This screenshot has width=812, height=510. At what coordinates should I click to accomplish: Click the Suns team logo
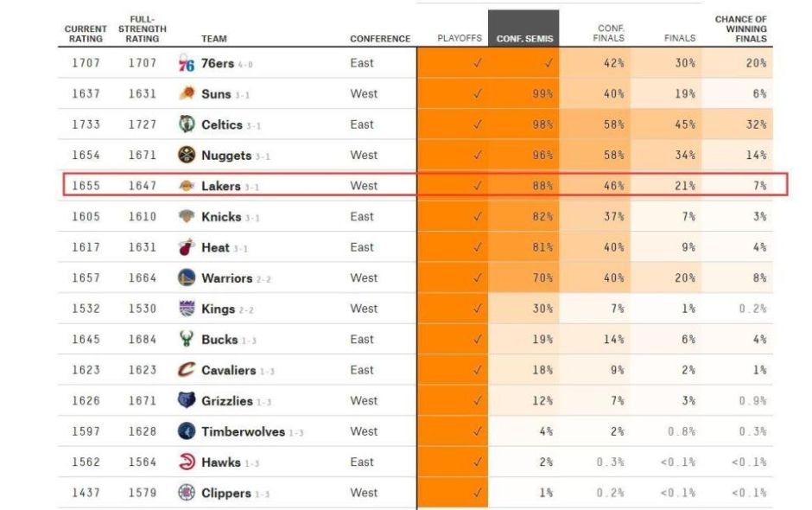coord(186,94)
